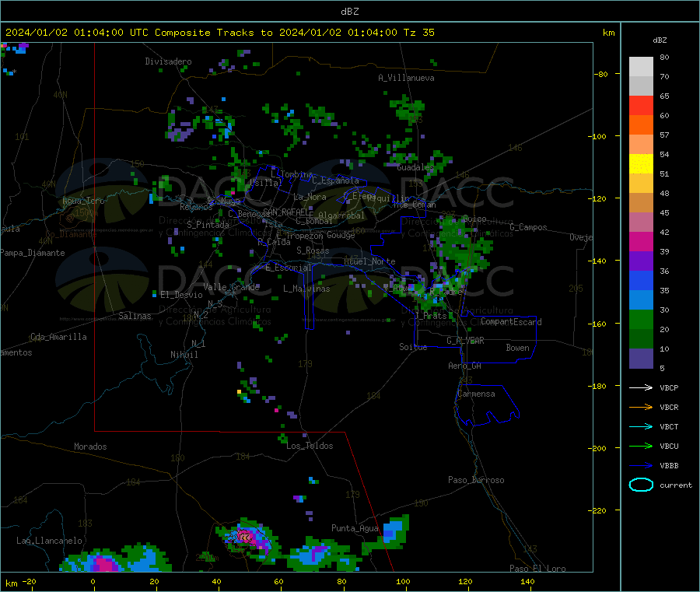Click the Carmensa map label
700x592 pixels.
coord(476,394)
